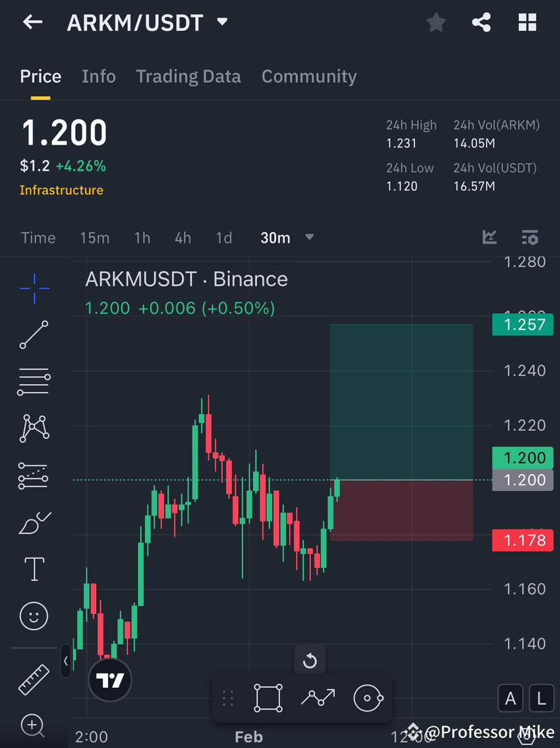The height and width of the screenshot is (748, 560).
Task: Open the 30m timeframe dropdown arrow
Action: (x=309, y=237)
